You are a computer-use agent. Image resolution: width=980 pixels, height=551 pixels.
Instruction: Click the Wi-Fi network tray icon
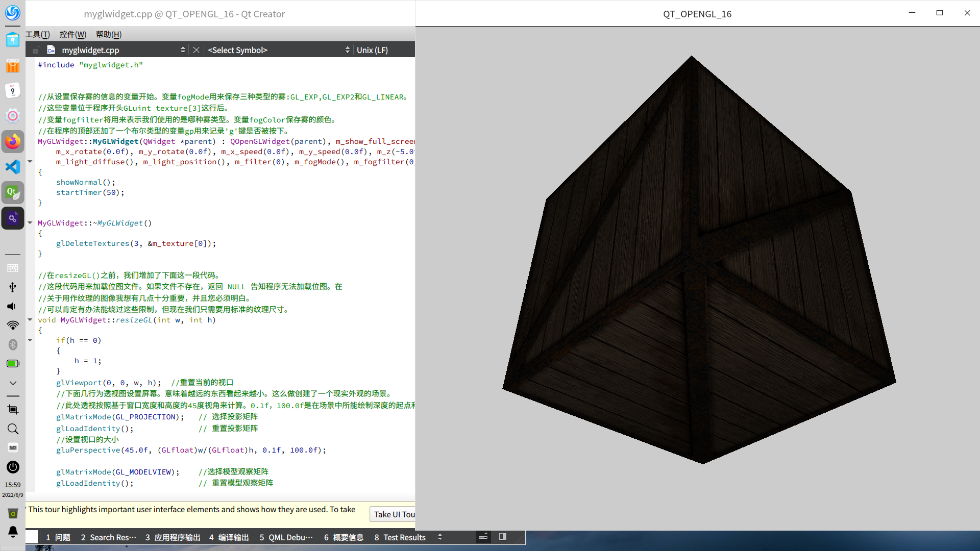pyautogui.click(x=13, y=325)
